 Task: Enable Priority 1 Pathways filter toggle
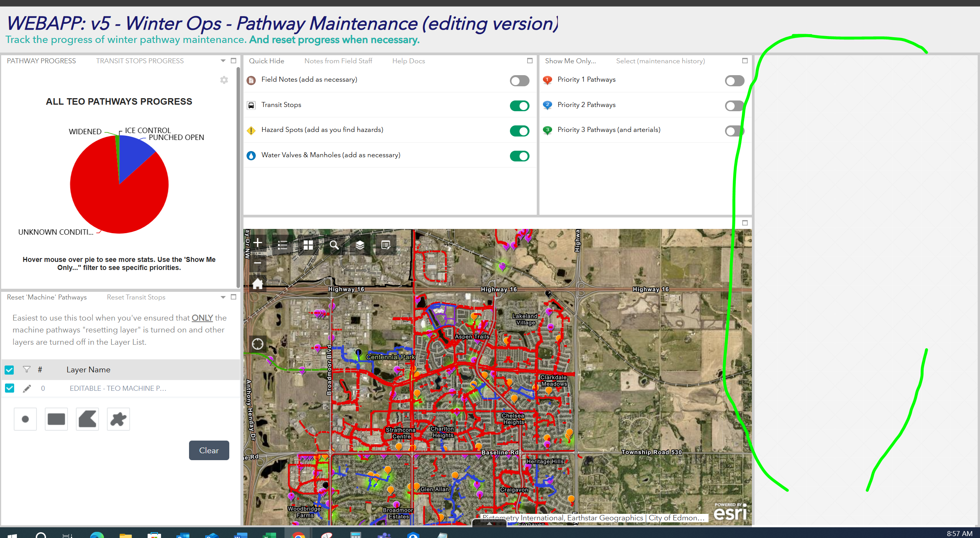pyautogui.click(x=734, y=81)
